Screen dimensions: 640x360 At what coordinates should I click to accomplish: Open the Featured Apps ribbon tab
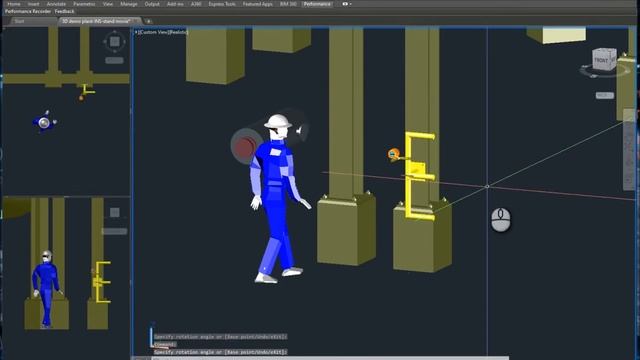click(x=258, y=4)
